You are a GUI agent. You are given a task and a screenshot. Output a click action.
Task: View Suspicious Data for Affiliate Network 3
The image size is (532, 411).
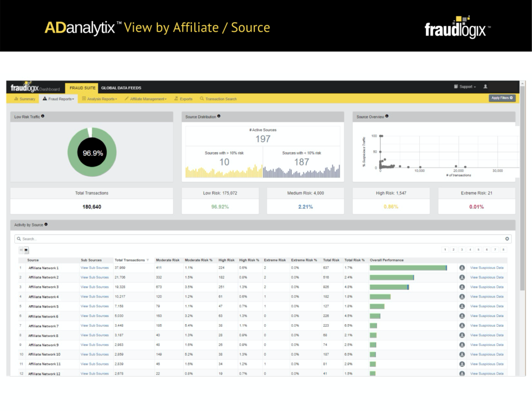pos(487,287)
